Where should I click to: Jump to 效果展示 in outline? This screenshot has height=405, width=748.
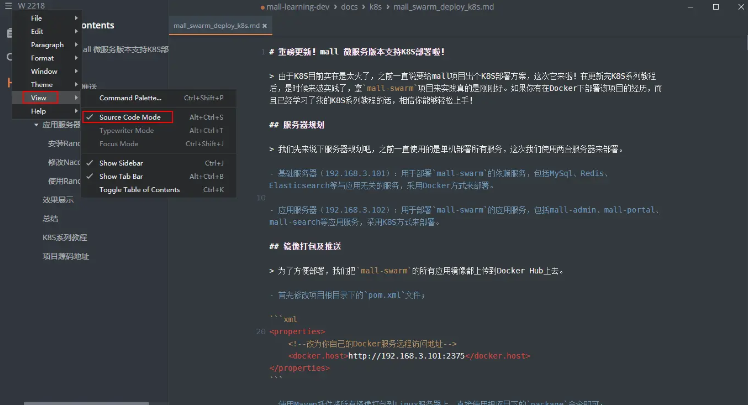coord(58,200)
